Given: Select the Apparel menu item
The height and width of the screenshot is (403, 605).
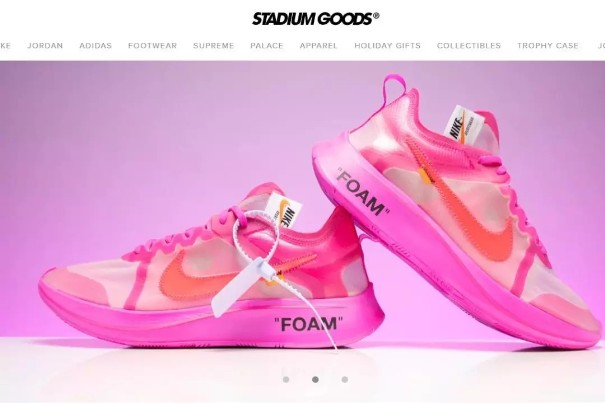Looking at the screenshot, I should [318, 46].
